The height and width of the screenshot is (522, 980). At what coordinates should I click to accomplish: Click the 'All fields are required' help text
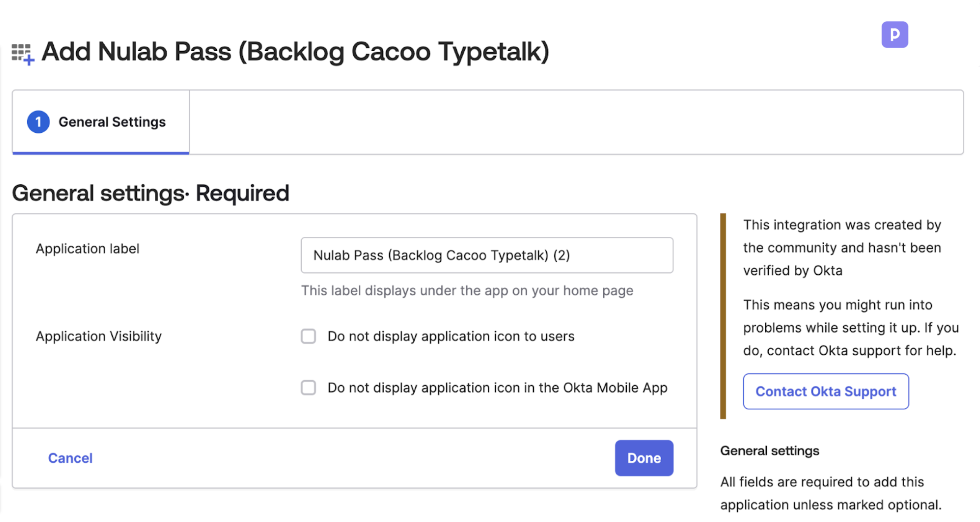coord(830,493)
